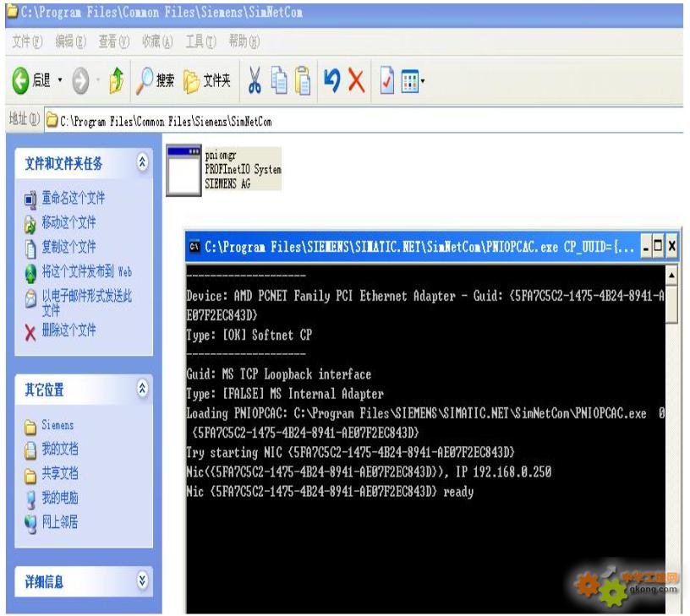This screenshot has width=690, height=616.
Task: Click the rename file icon
Action: 30,199
